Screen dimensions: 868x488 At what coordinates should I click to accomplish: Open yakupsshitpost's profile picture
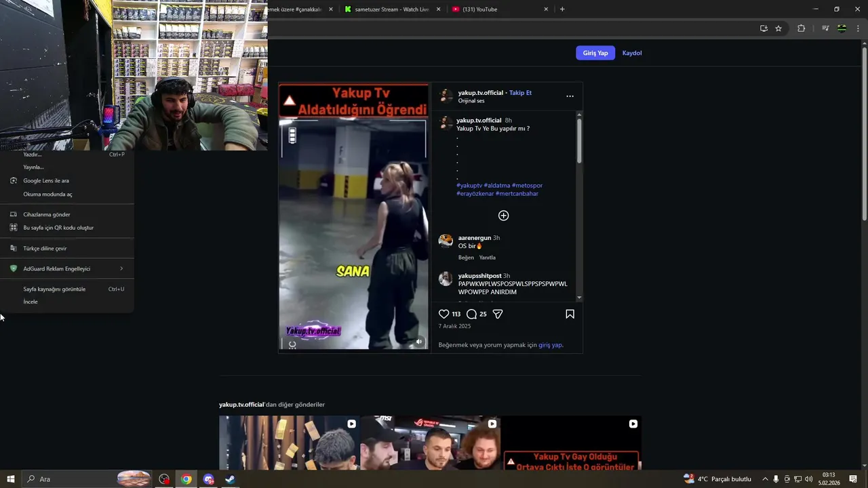pos(446,279)
